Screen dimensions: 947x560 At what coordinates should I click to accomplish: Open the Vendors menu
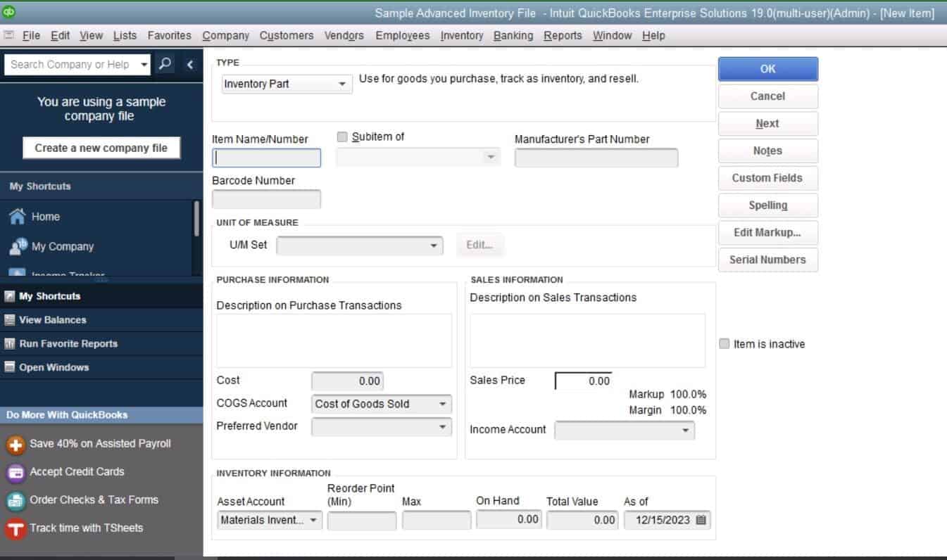point(344,35)
